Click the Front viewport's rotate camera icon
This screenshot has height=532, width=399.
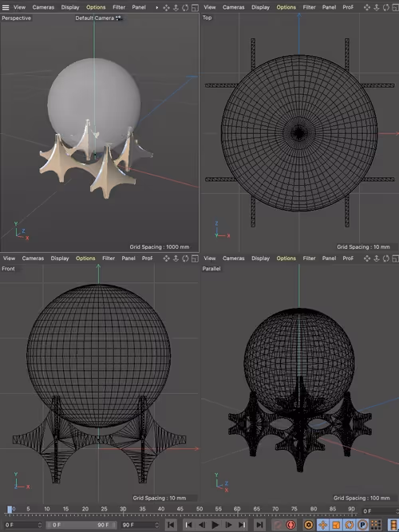(185, 258)
